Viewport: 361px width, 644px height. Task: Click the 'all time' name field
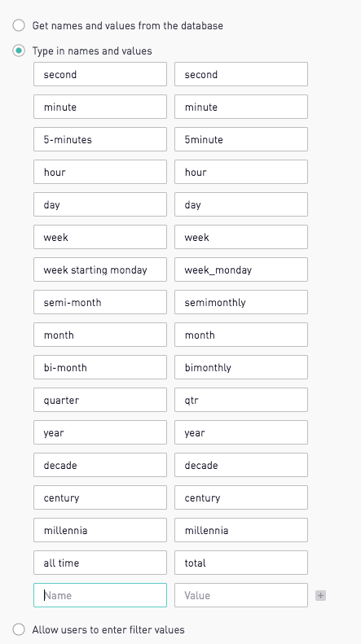[100, 563]
